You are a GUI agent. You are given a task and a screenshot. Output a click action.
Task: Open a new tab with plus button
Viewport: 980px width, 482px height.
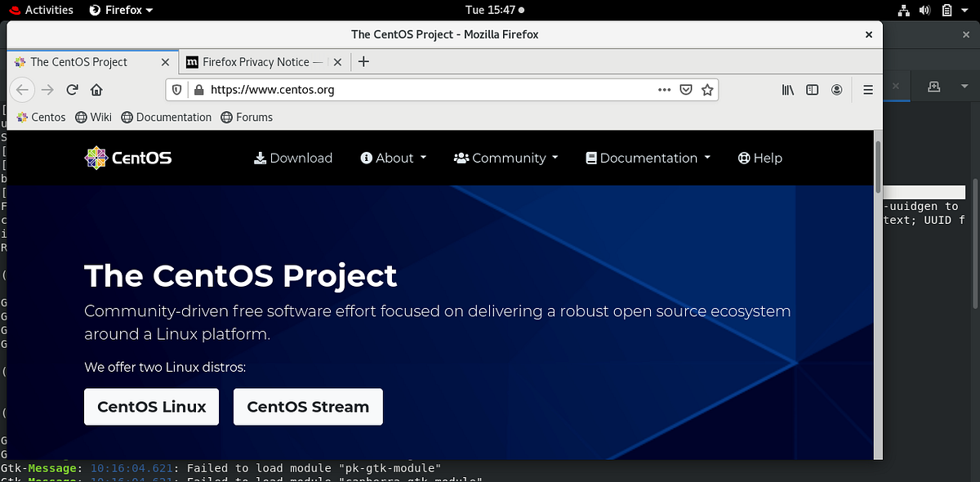click(x=364, y=61)
